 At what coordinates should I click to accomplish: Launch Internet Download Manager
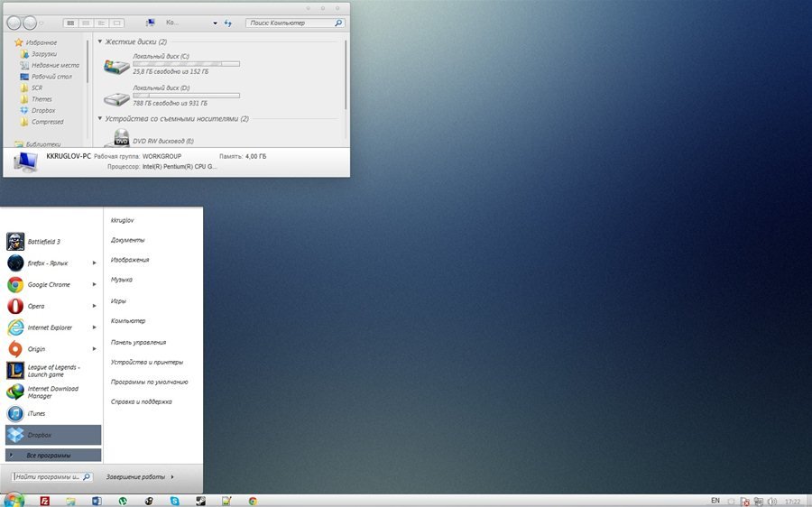[51, 392]
